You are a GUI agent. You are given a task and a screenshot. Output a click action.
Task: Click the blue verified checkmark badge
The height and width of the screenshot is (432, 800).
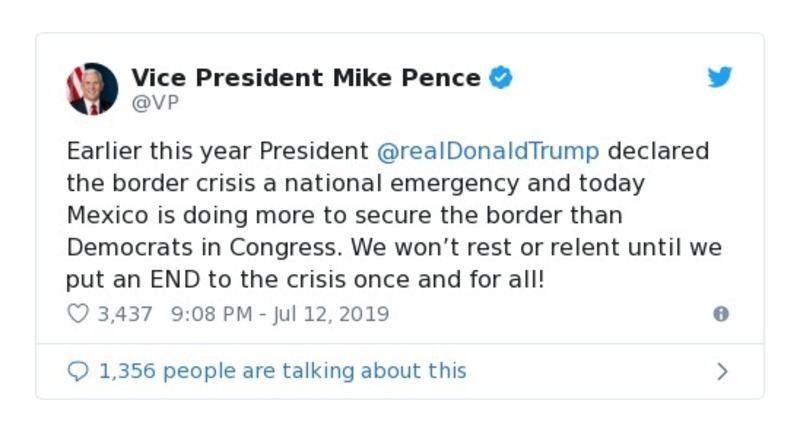501,78
